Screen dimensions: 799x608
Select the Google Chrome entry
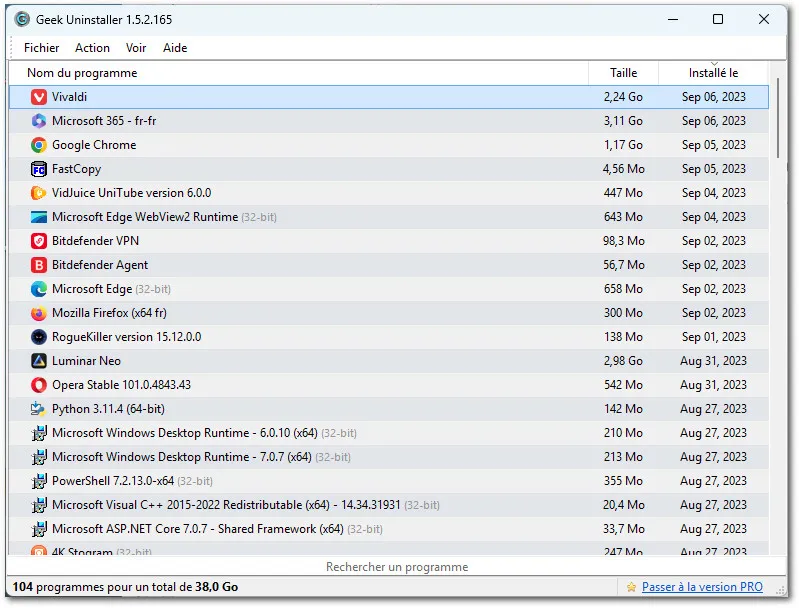tap(94, 145)
